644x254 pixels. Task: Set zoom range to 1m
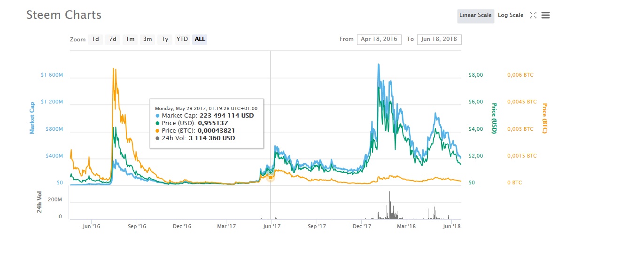click(130, 39)
